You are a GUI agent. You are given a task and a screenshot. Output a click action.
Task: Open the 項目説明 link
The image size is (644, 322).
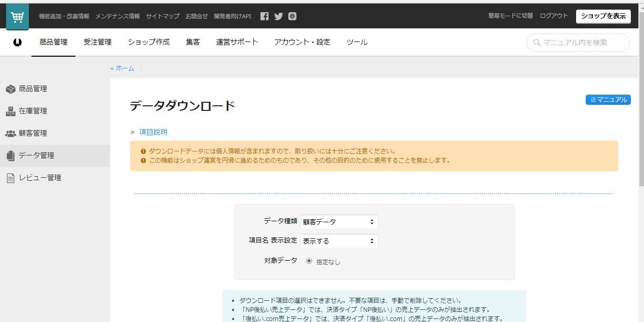(x=153, y=132)
